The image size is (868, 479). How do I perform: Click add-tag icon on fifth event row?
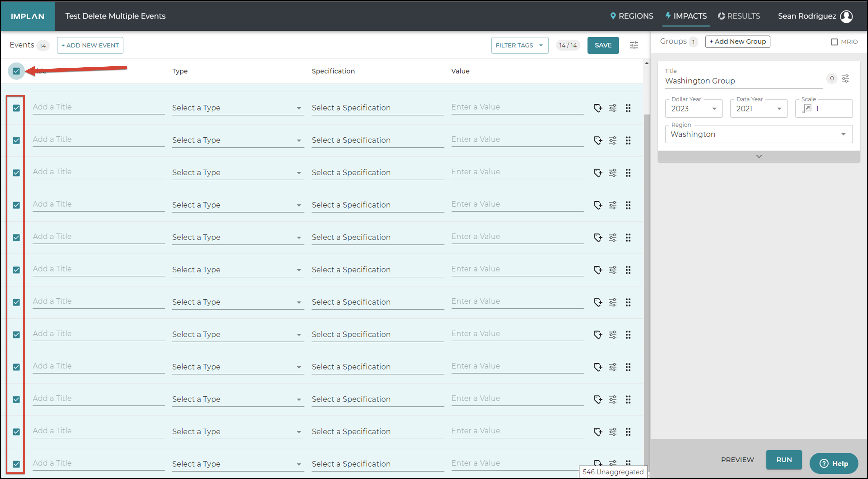(x=598, y=237)
